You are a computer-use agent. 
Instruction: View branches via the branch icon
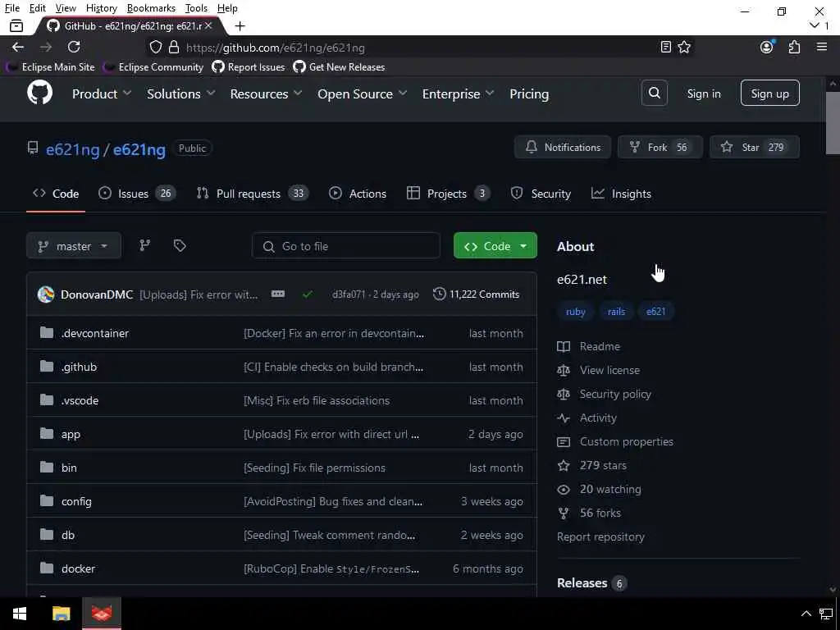pyautogui.click(x=144, y=245)
